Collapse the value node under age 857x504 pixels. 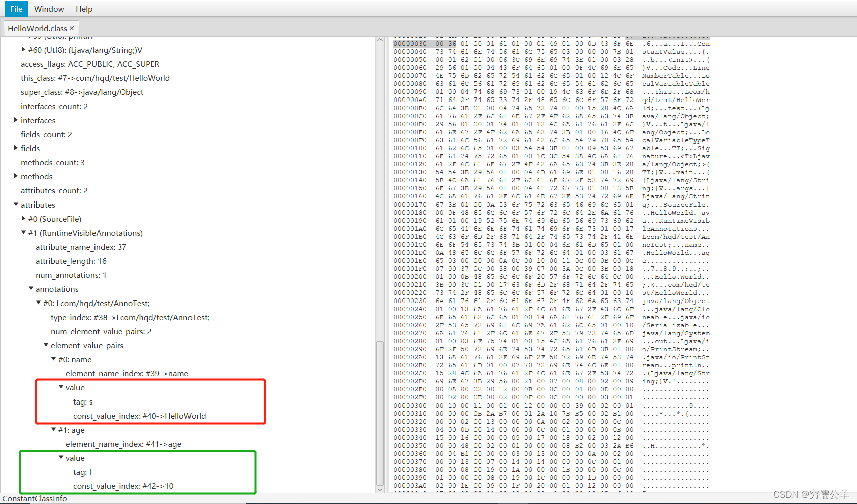click(x=61, y=458)
